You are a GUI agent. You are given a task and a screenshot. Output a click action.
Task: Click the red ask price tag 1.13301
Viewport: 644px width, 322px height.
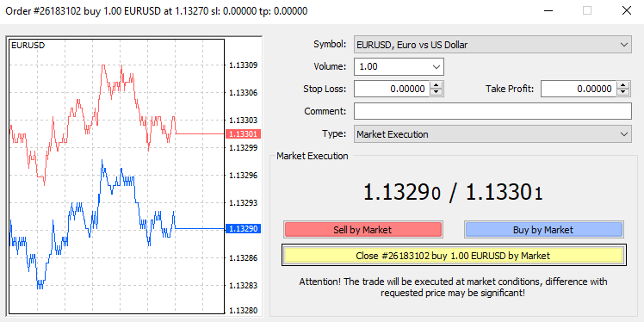tap(244, 134)
